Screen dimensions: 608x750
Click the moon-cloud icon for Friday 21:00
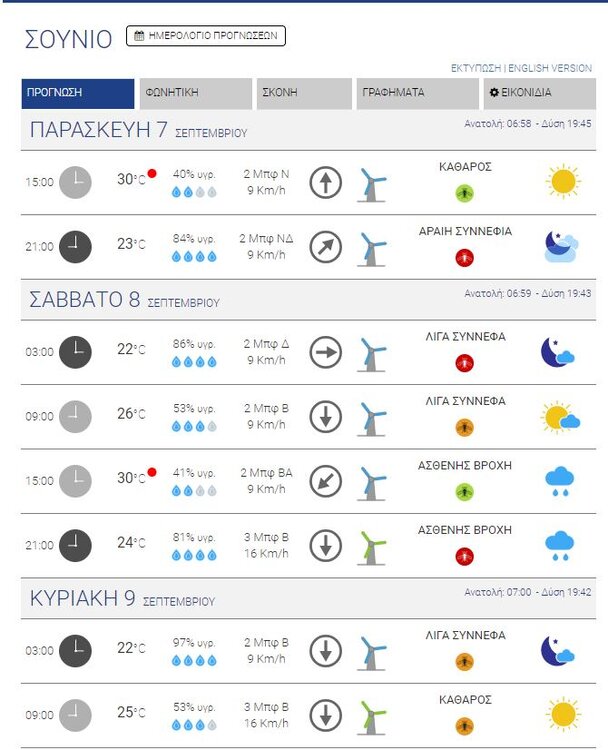tap(561, 246)
